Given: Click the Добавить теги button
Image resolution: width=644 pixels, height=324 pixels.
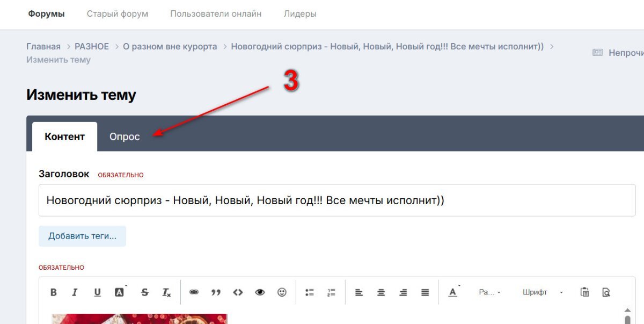Looking at the screenshot, I should 82,236.
